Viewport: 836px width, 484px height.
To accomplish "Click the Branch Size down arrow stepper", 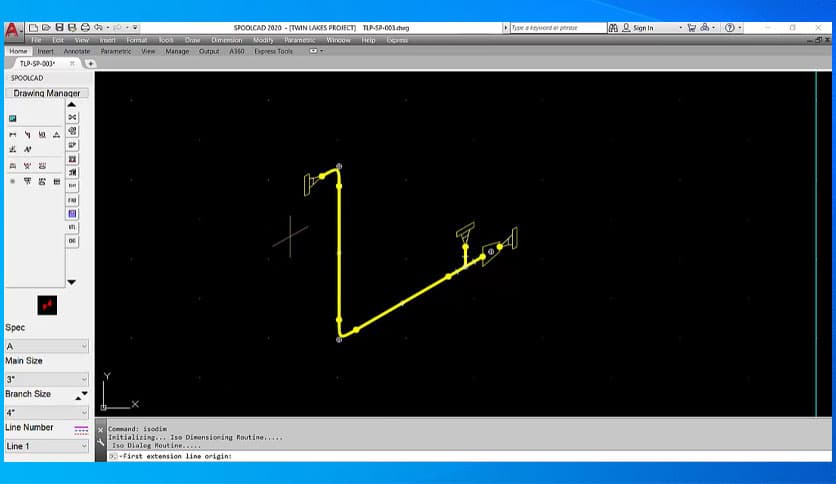I will pos(84,393).
